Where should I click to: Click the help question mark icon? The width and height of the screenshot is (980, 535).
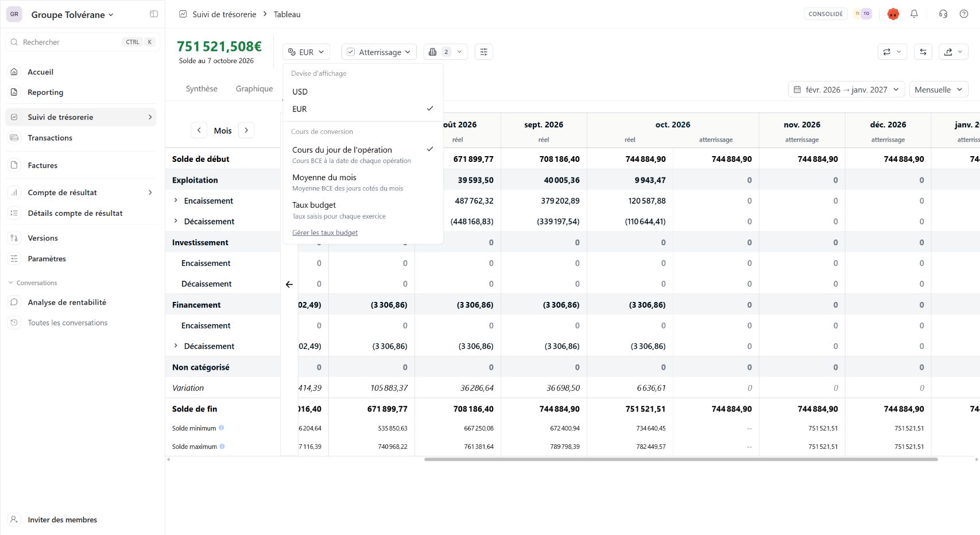pos(964,14)
